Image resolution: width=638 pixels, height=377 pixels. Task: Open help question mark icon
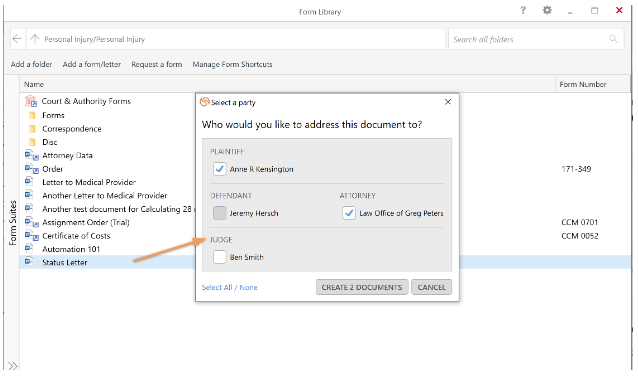pyautogui.click(x=523, y=10)
